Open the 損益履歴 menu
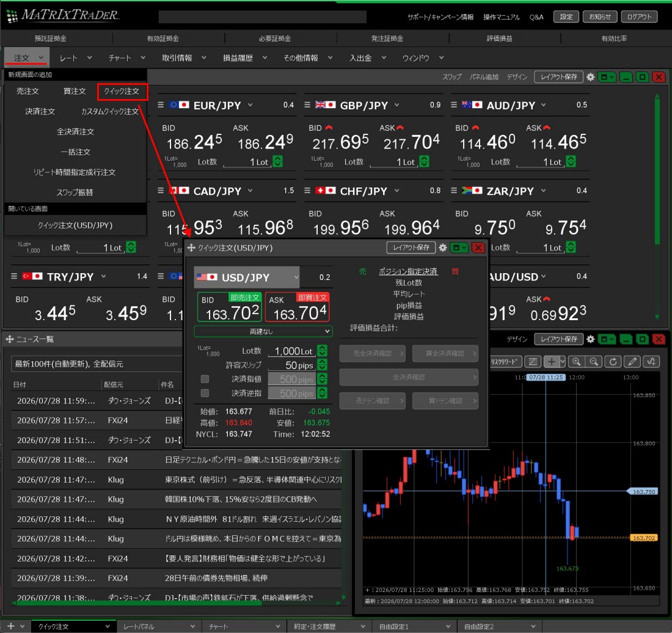672x633 pixels. click(245, 58)
